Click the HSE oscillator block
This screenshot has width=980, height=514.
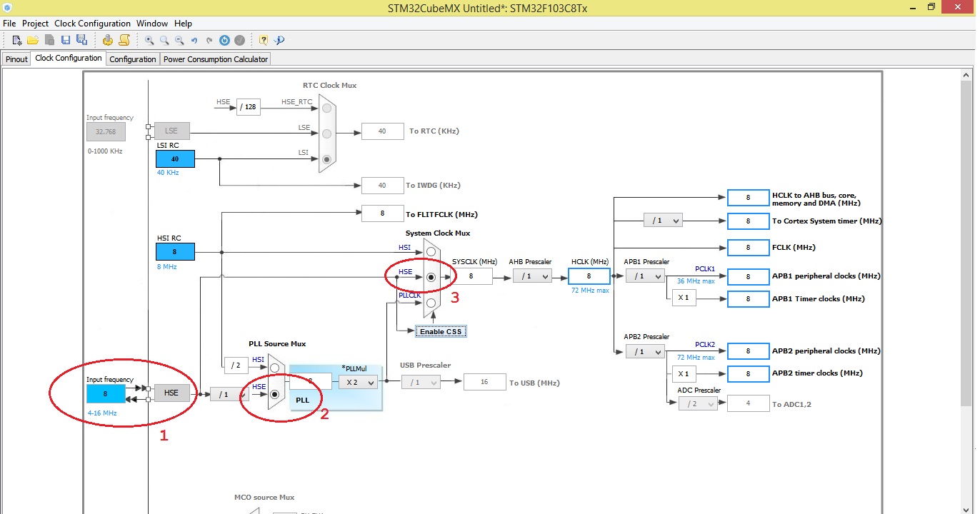click(171, 393)
